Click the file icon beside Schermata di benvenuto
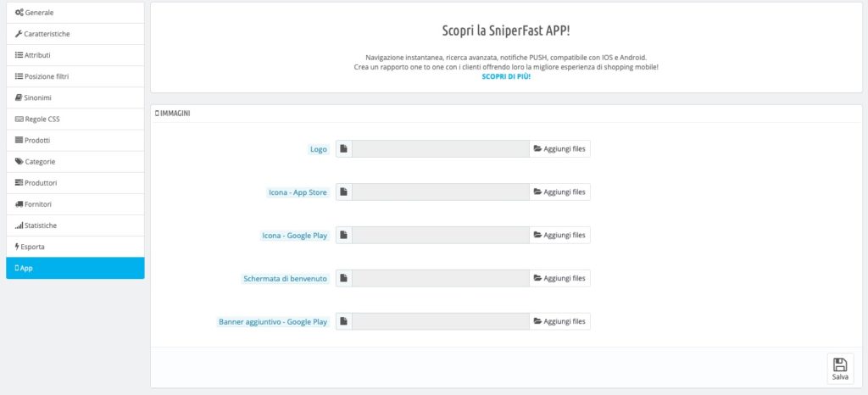868x395 pixels. (344, 278)
